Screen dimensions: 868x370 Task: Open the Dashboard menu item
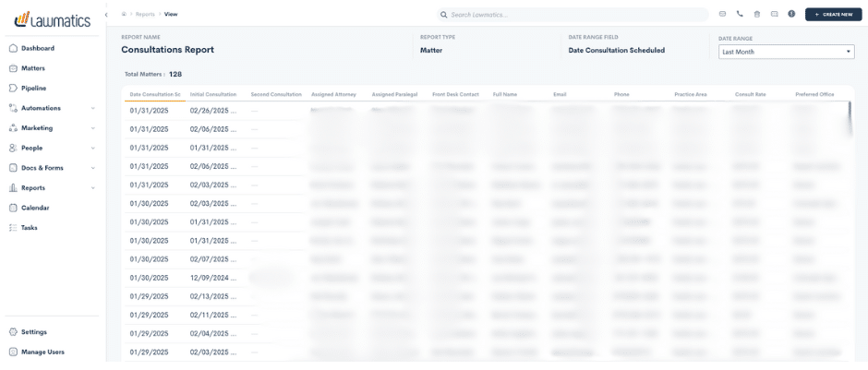click(x=38, y=48)
